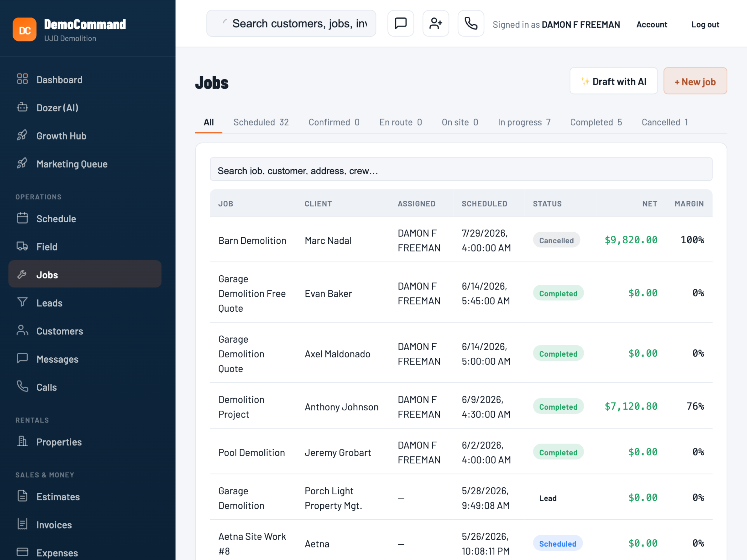Navigate to Schedule

tap(85, 218)
